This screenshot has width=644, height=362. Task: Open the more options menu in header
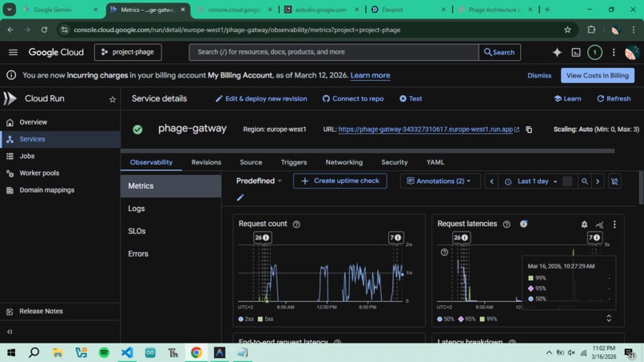614,52
